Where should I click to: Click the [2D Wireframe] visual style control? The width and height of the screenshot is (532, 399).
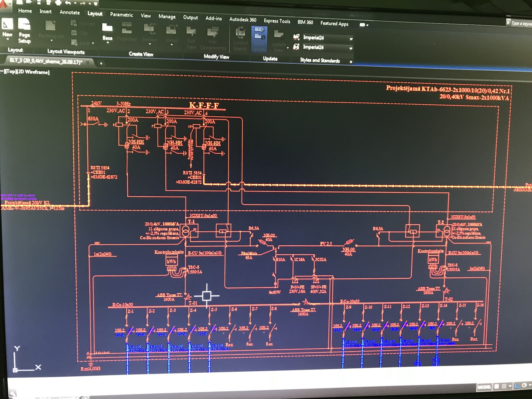click(33, 72)
